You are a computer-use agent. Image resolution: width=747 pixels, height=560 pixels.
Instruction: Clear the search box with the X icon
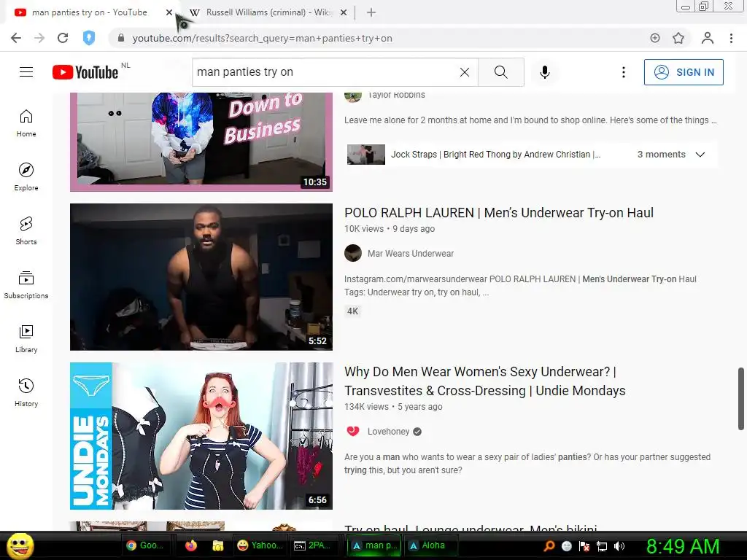pyautogui.click(x=465, y=72)
